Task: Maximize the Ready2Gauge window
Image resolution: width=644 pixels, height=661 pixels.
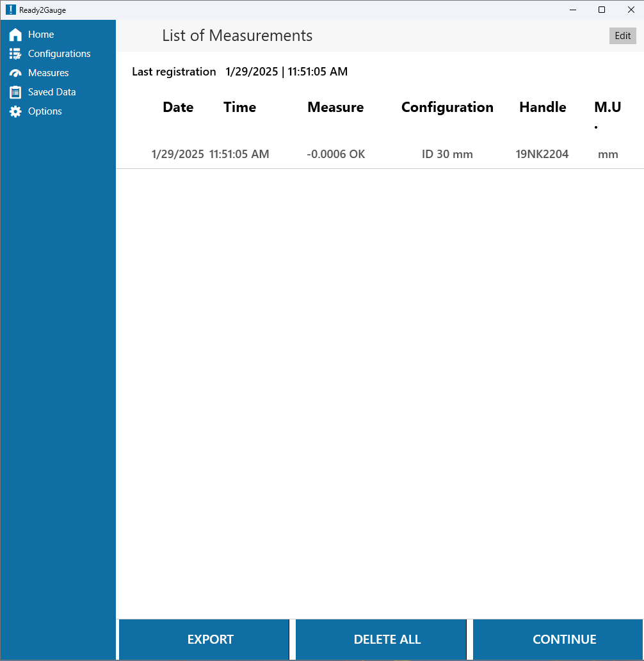Action: tap(602, 10)
